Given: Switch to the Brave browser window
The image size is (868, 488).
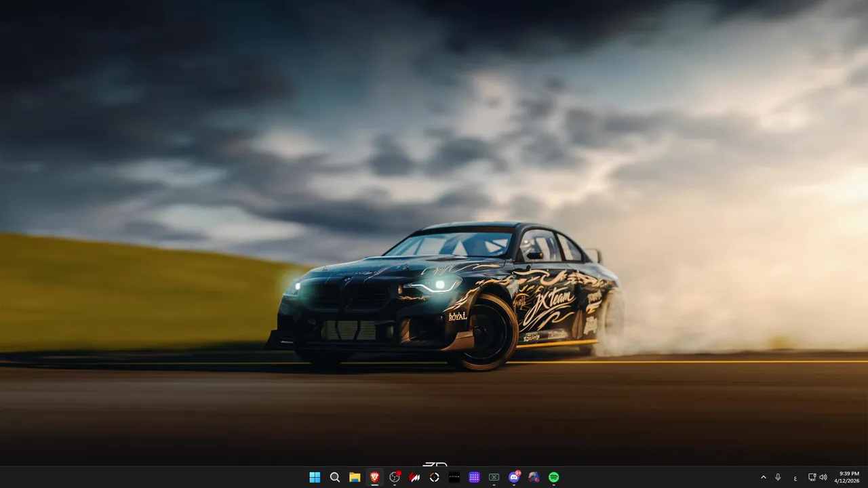Looking at the screenshot, I should [374, 477].
